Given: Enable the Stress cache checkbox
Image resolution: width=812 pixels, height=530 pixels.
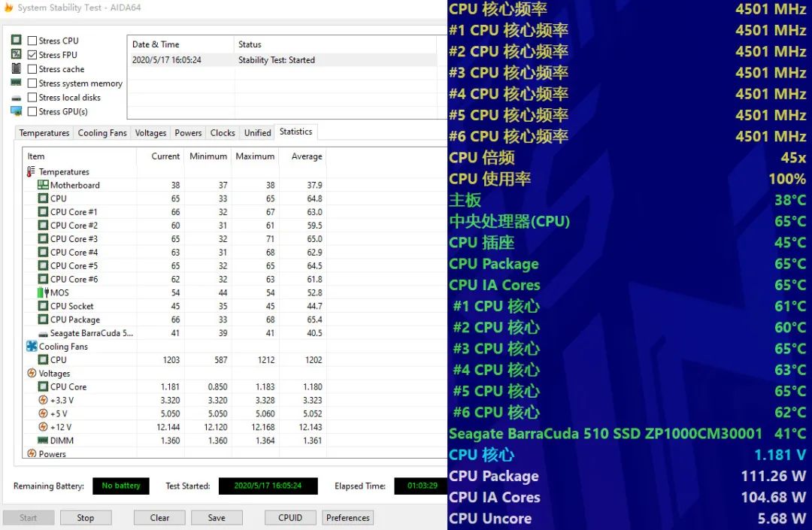Looking at the screenshot, I should click(x=32, y=69).
